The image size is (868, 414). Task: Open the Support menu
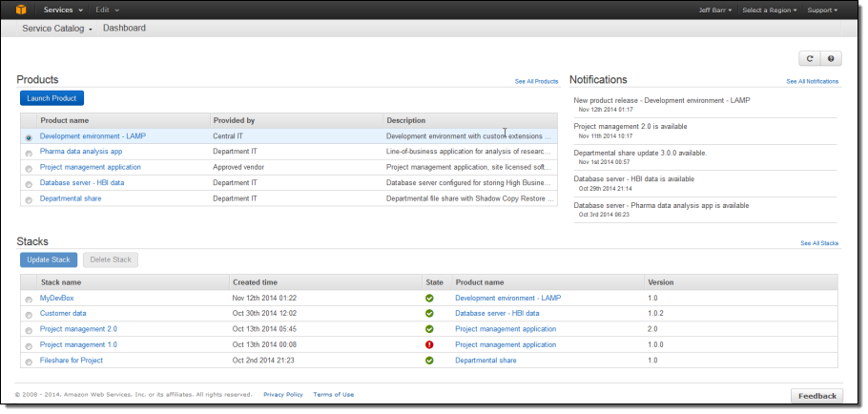(x=822, y=10)
